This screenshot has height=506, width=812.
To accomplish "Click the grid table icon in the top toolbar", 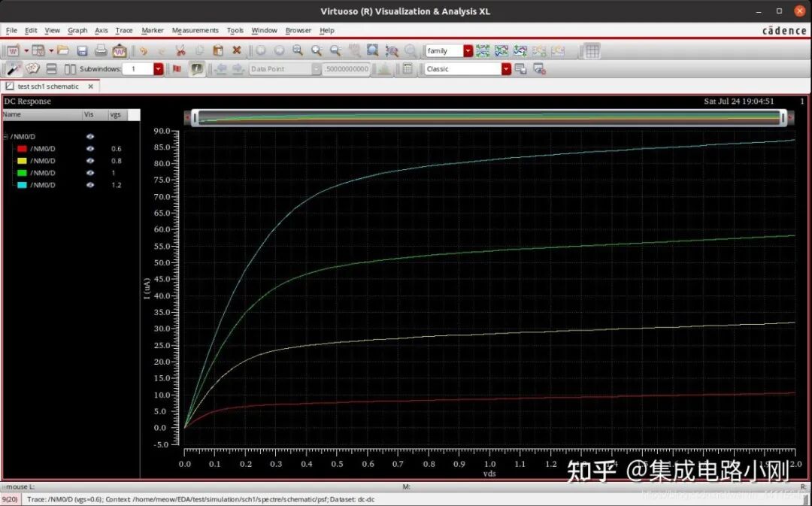I will point(592,50).
